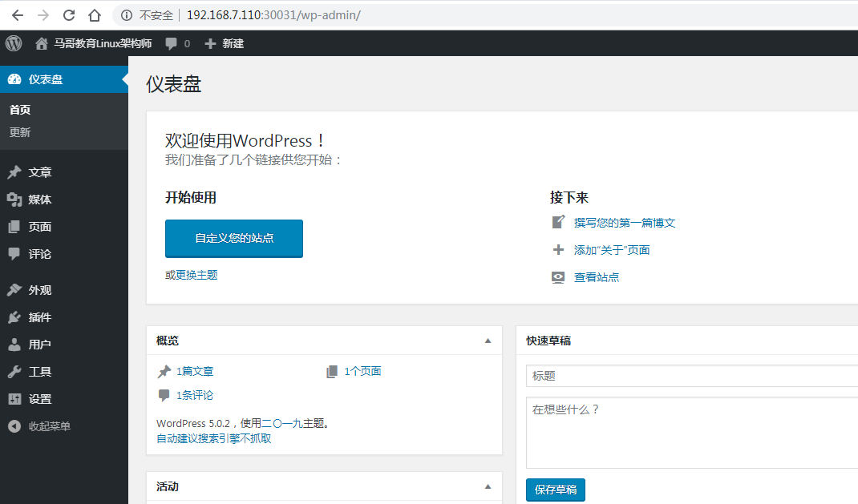Open 插件 plugins menu
The image size is (858, 504).
click(64, 317)
